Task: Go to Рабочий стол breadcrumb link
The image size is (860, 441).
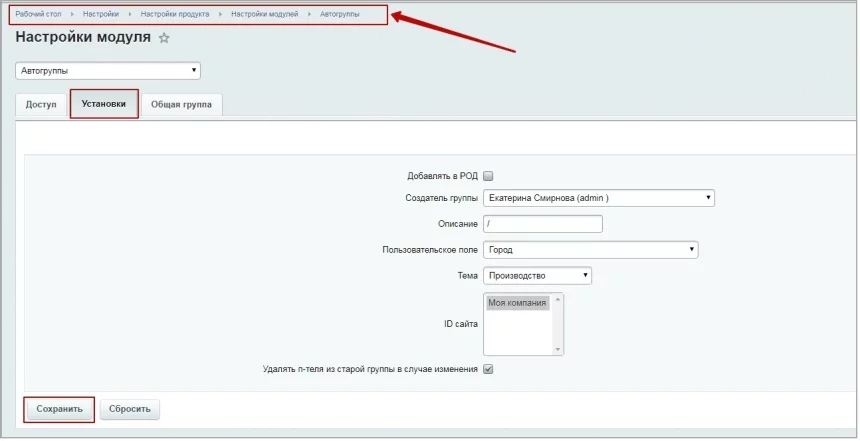Action: click(37, 15)
